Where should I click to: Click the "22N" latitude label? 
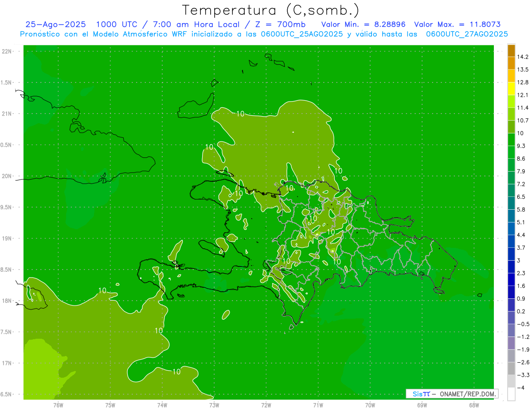[x=8, y=51]
